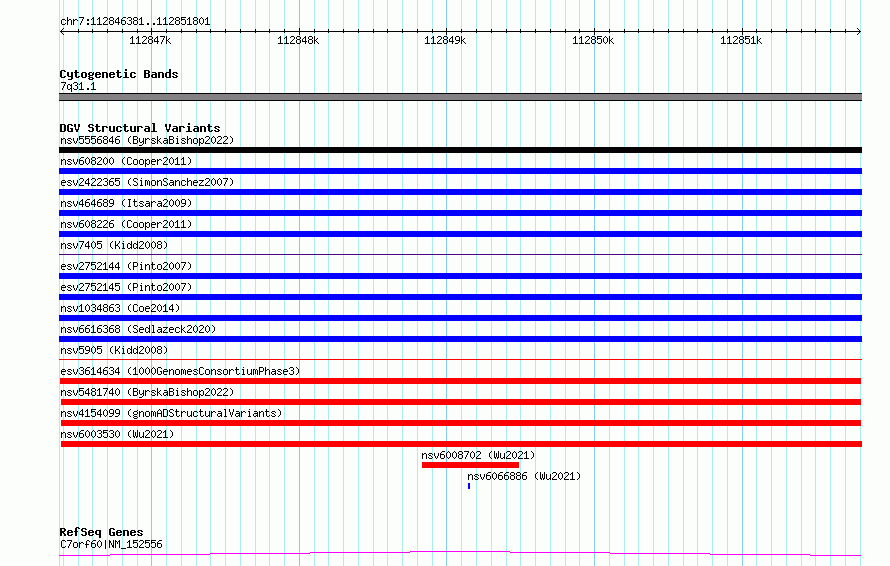
Task: Select nsv6066886 (Wu2021) label
Action: point(524,476)
